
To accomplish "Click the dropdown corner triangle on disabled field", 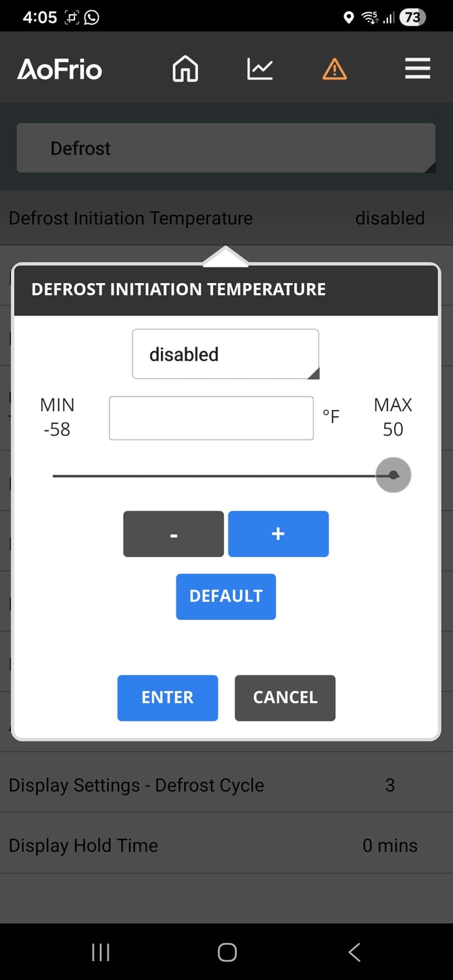I will 314,371.
